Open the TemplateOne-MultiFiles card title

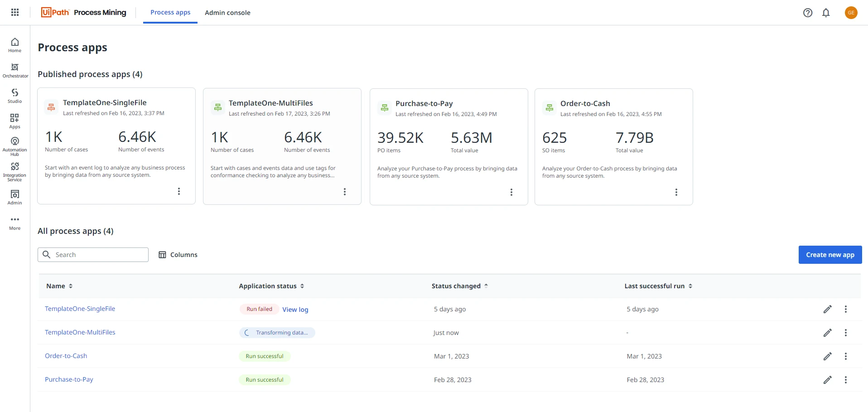tap(271, 103)
